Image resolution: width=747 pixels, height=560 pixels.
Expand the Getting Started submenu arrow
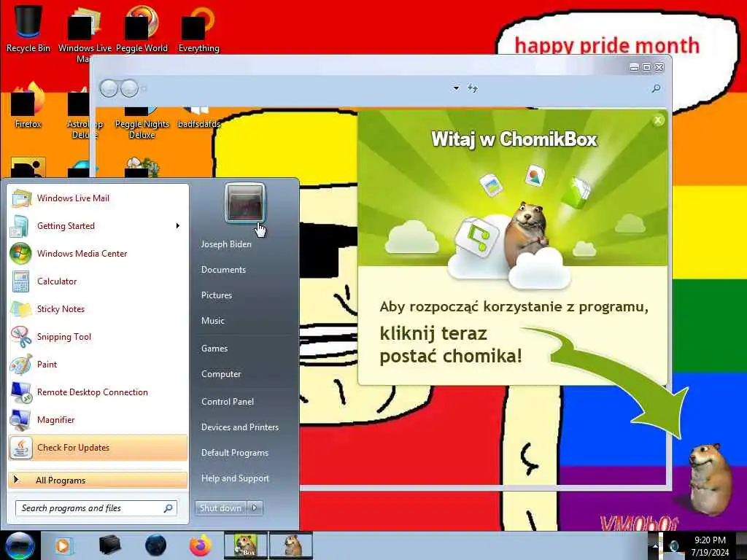point(178,226)
